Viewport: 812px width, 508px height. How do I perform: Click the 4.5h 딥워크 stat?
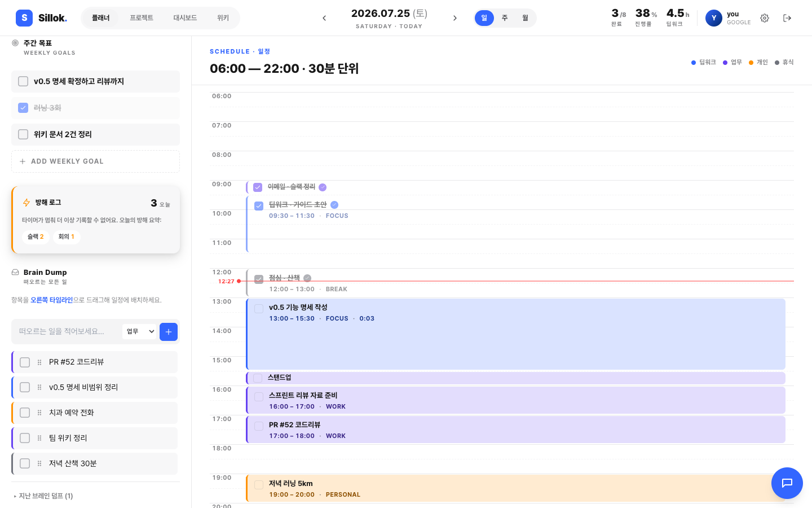pyautogui.click(x=677, y=17)
